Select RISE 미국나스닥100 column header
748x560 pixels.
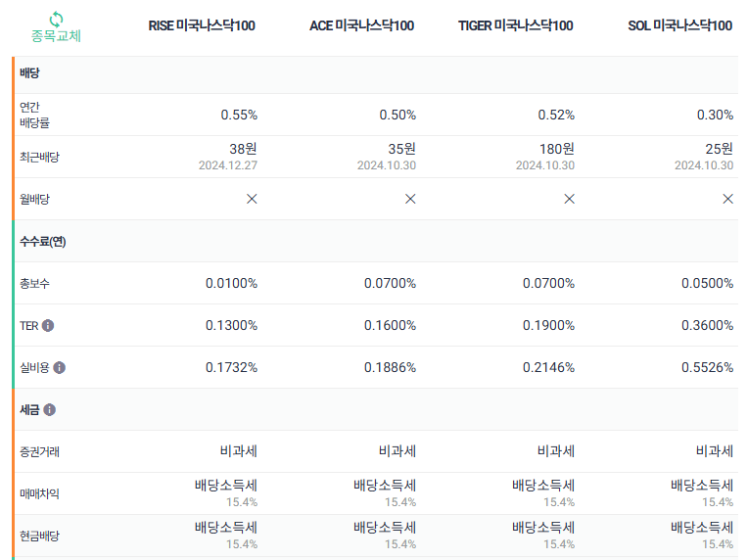(x=202, y=25)
